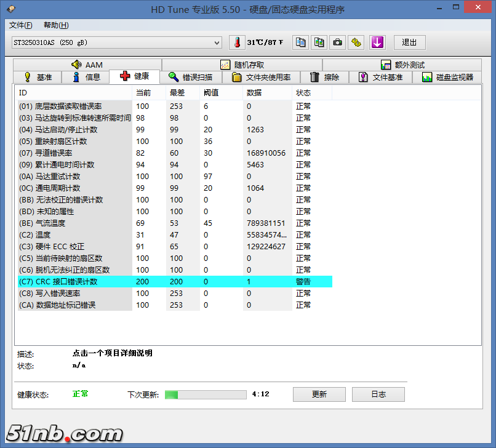The width and height of the screenshot is (496, 448).
Task: Click the 退出 button
Action: pyautogui.click(x=409, y=42)
